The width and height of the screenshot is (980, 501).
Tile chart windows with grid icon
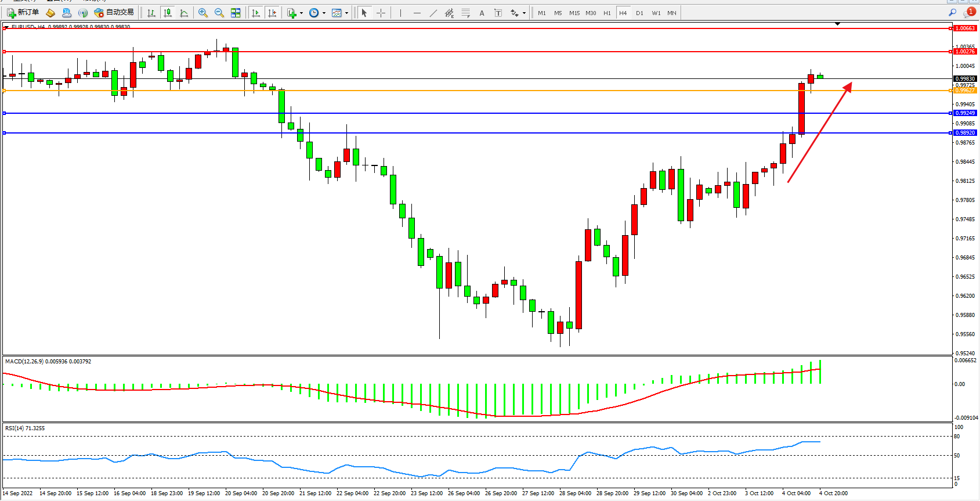[236, 13]
